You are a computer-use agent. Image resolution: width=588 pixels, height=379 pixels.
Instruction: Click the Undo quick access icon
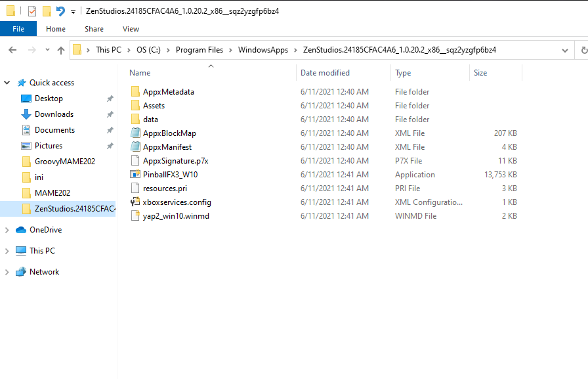[x=60, y=11]
